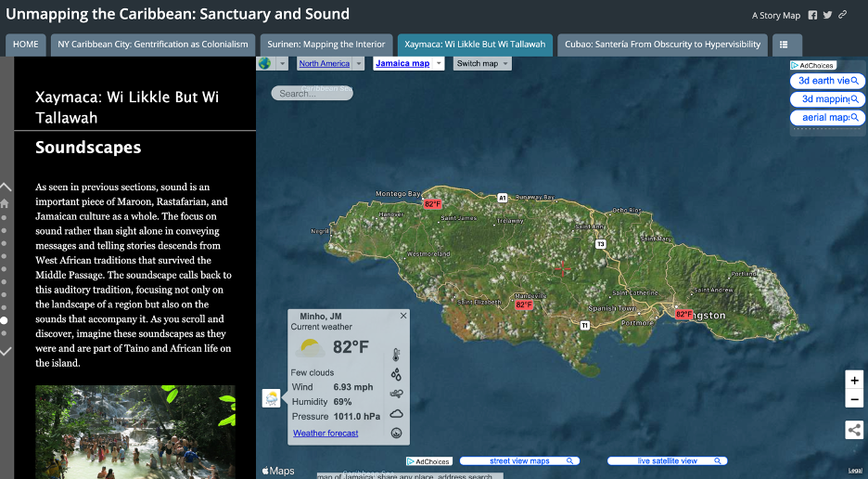
Task: Select the pressure gauge icon
Action: (396, 433)
